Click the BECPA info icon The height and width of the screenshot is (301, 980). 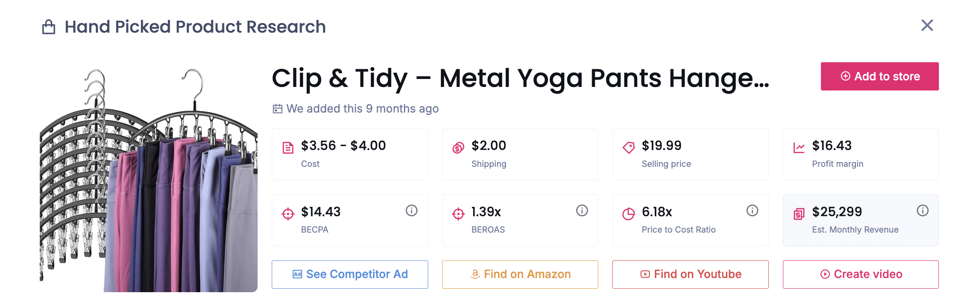click(x=411, y=211)
